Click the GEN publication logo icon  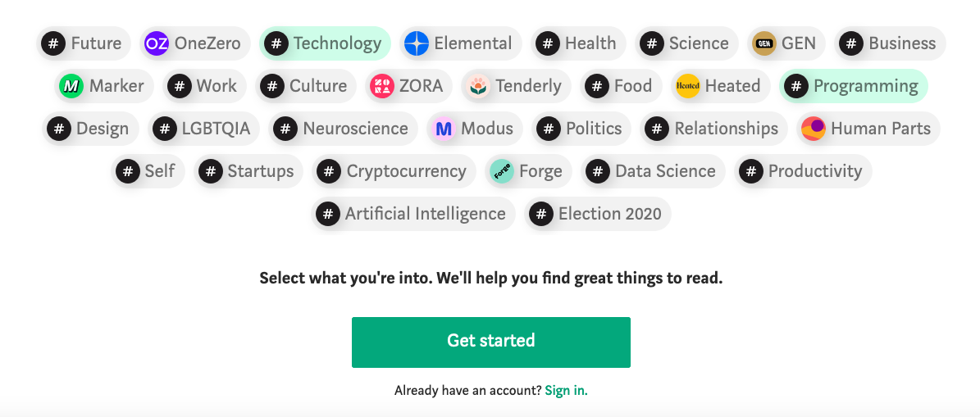click(x=764, y=43)
